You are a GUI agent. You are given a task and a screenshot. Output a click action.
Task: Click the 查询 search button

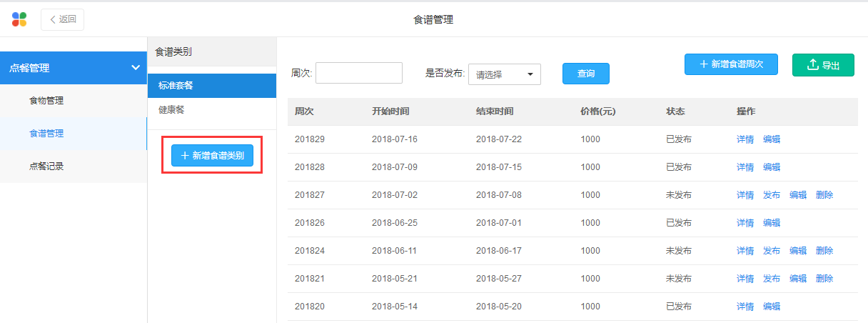click(586, 74)
